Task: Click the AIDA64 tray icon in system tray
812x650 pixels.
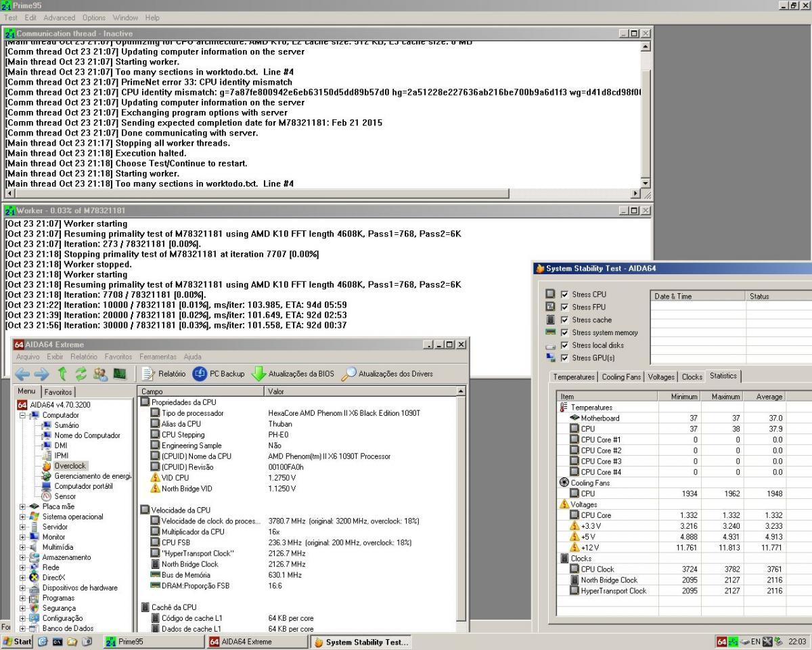Action: [722, 641]
